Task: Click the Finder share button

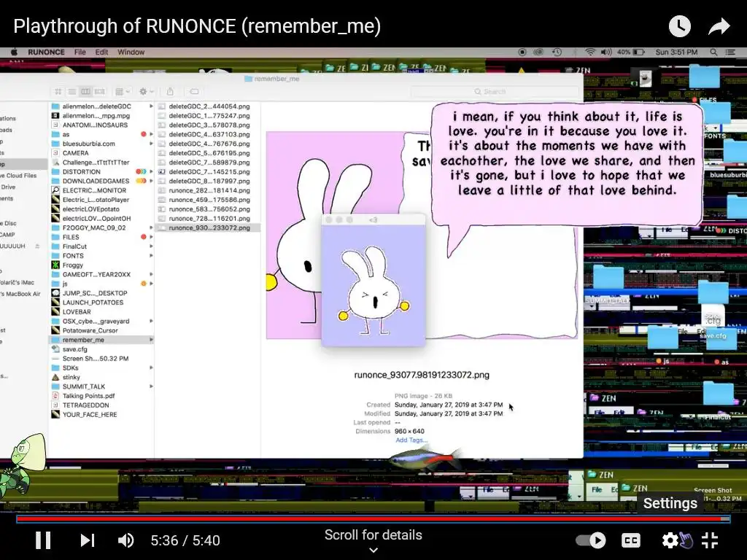Action: [x=170, y=91]
